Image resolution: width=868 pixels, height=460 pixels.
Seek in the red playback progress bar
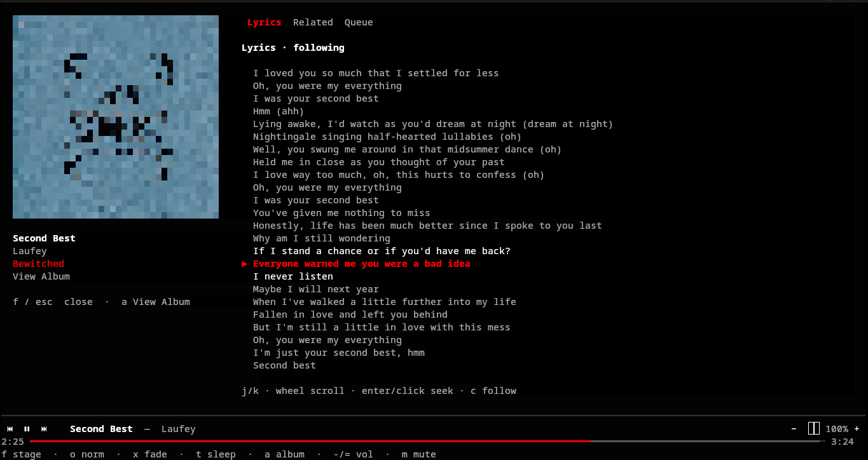click(310, 441)
